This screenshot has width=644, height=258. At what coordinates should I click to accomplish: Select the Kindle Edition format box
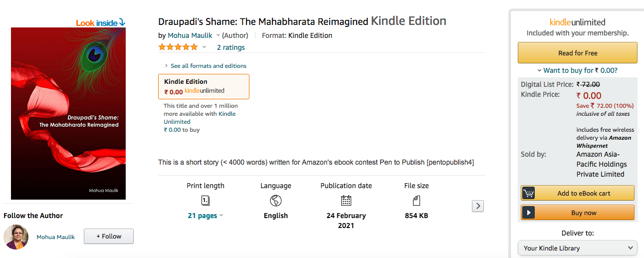(204, 86)
